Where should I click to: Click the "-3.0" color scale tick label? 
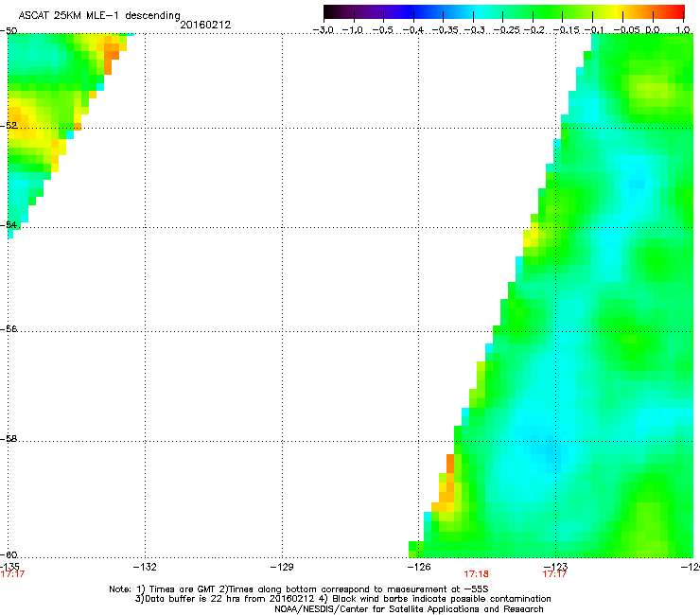click(x=323, y=30)
